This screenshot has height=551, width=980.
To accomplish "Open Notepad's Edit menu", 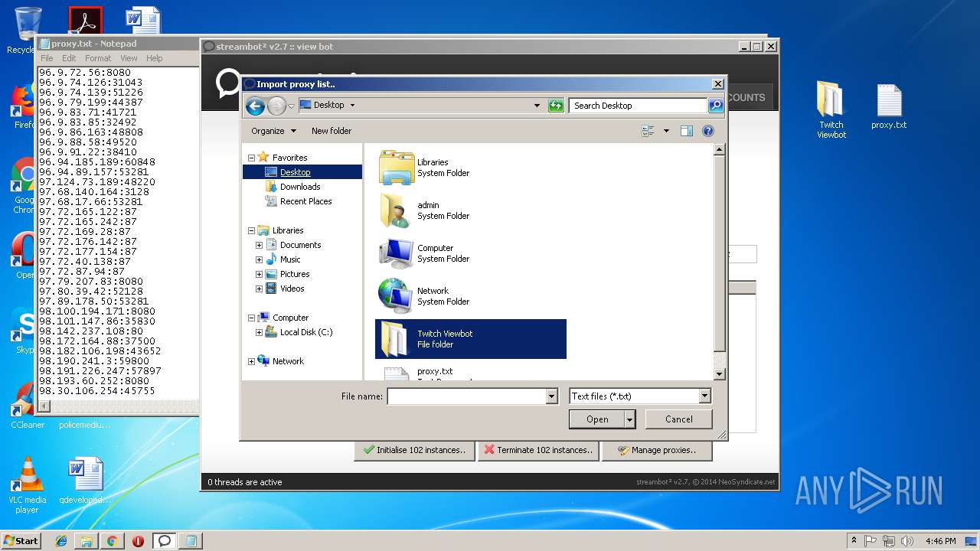I will pos(69,58).
